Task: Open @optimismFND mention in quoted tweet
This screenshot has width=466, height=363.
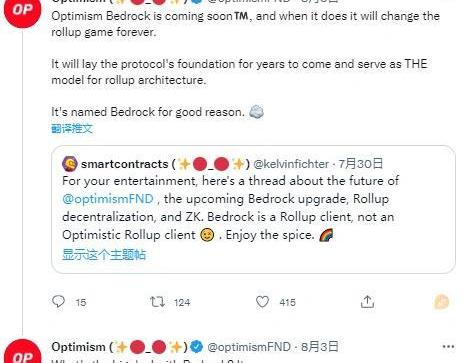Action: click(108, 199)
